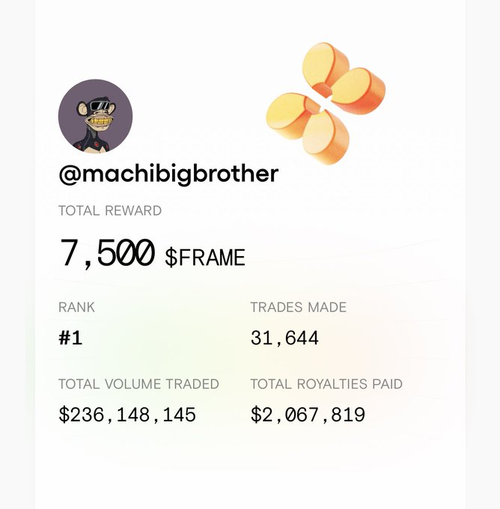This screenshot has width=500, height=509.
Task: Click the ape's sunglasses in the avatar
Action: 99,105
